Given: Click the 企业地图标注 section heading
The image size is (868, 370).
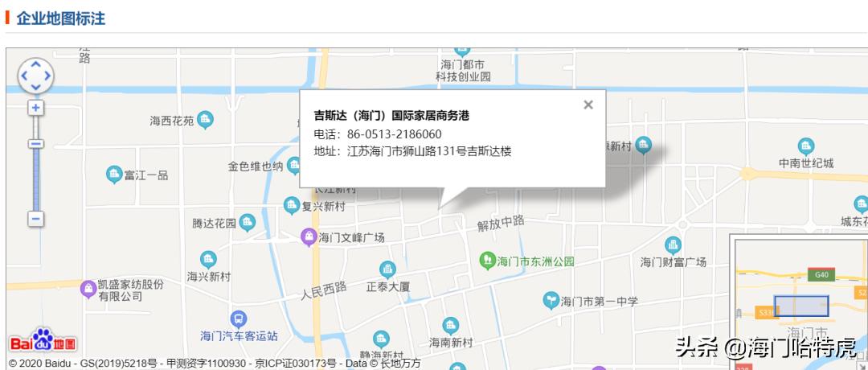Looking at the screenshot, I should 60,18.
